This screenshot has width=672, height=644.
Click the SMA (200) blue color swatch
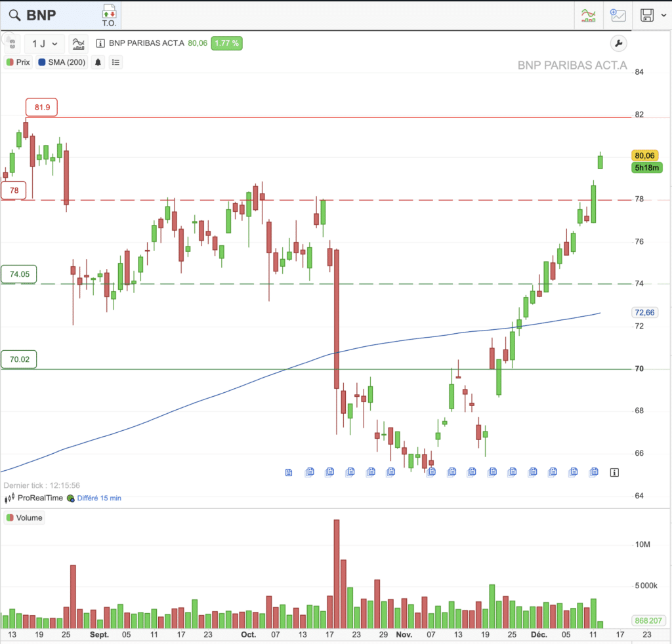pos(43,62)
